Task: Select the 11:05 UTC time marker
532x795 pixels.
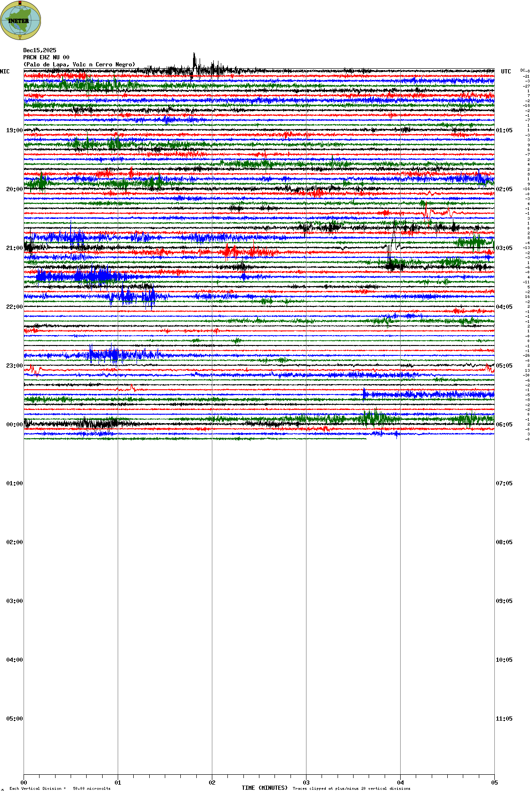Action: click(504, 719)
